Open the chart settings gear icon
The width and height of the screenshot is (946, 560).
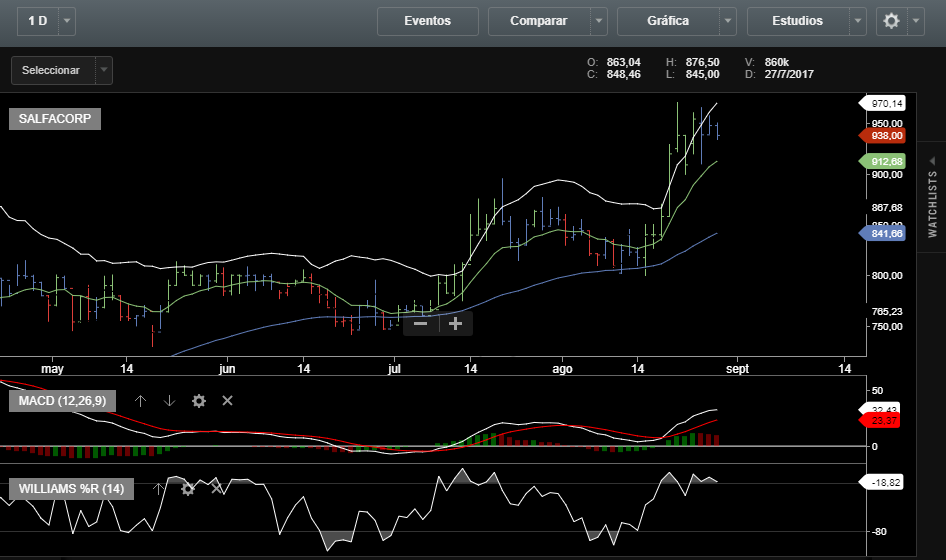tap(891, 21)
